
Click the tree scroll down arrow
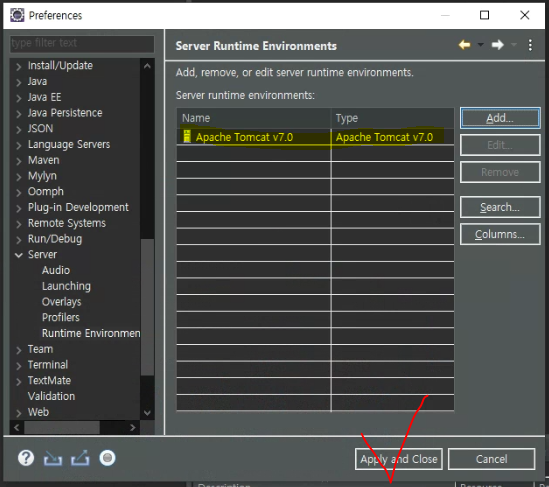(x=147, y=413)
